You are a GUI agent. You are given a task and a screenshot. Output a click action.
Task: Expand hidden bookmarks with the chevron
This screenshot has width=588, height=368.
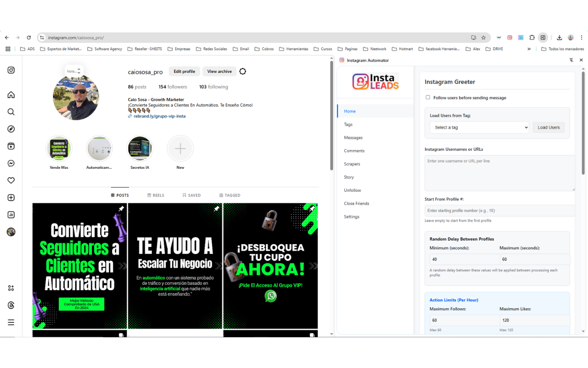point(529,49)
